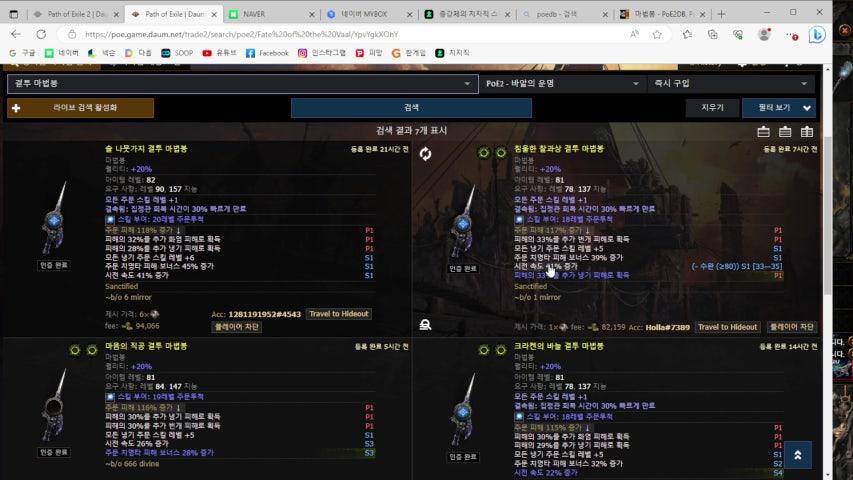853x480 pixels.
Task: Travel to Hideout of 1281191952#4543
Action: click(339, 314)
